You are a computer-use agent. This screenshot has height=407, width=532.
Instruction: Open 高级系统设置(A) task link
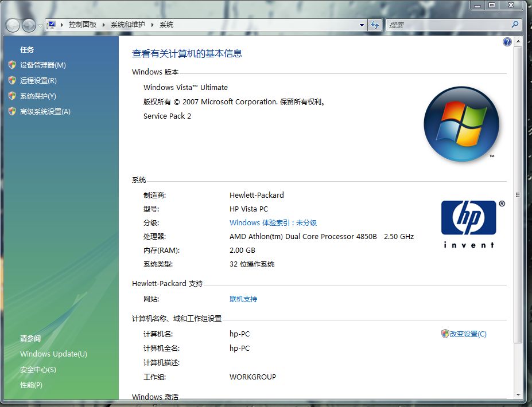(45, 112)
